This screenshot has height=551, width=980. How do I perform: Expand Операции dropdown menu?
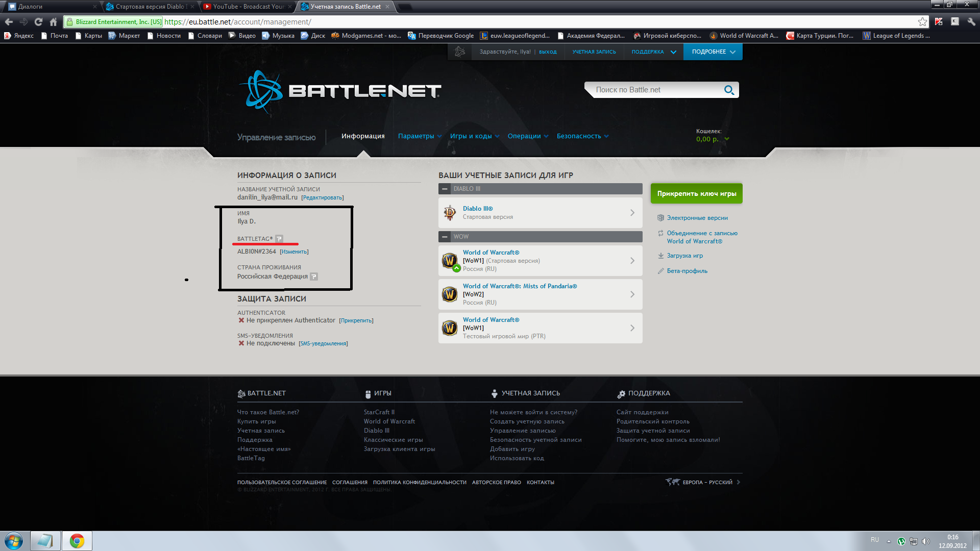(x=528, y=136)
